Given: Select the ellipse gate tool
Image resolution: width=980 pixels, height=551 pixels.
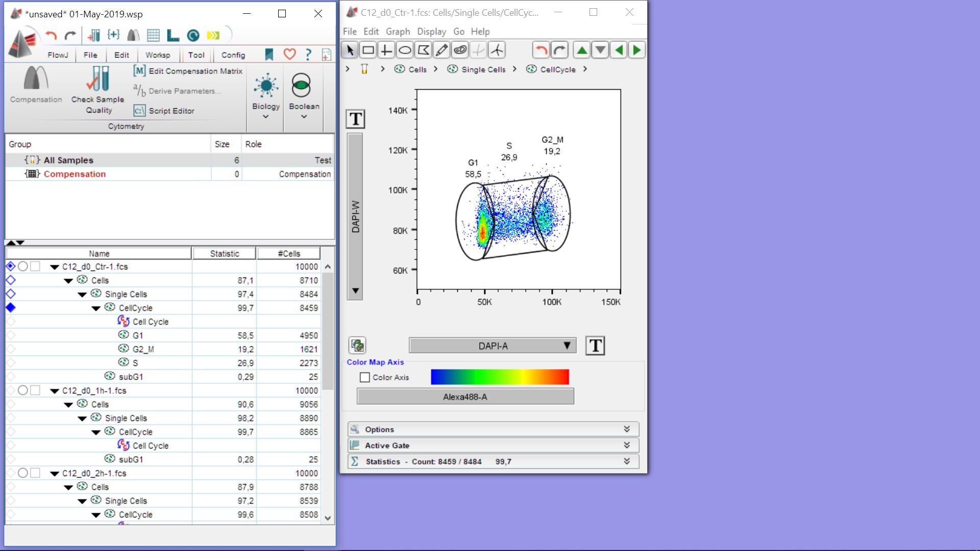Looking at the screenshot, I should point(405,50).
